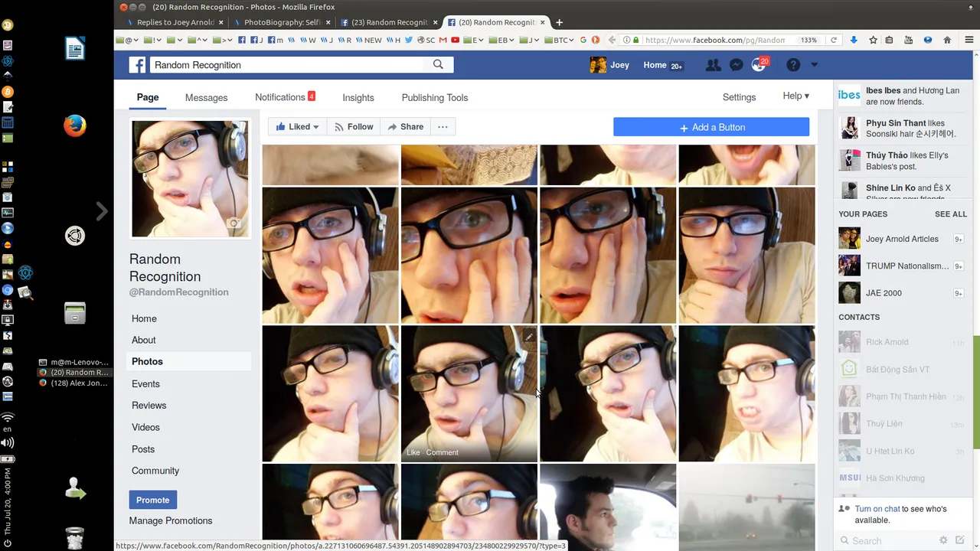The image size is (980, 551).
Task: Click the Wi-Fi network tray icon
Action: (8, 417)
